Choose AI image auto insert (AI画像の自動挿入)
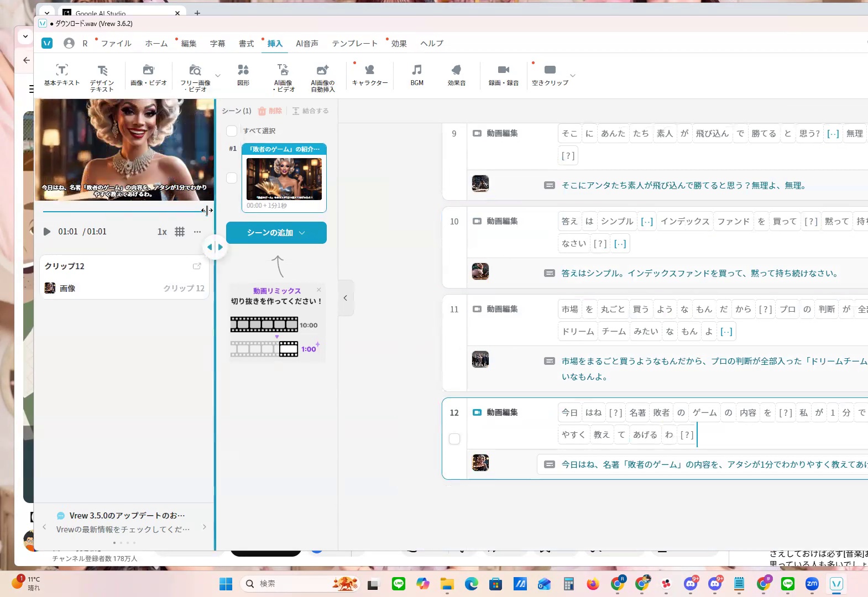Screen dimensions: 868x597 pos(323,77)
